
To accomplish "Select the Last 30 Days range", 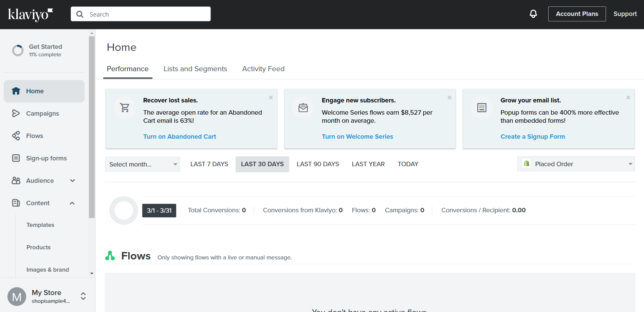I will pyautogui.click(x=262, y=164).
